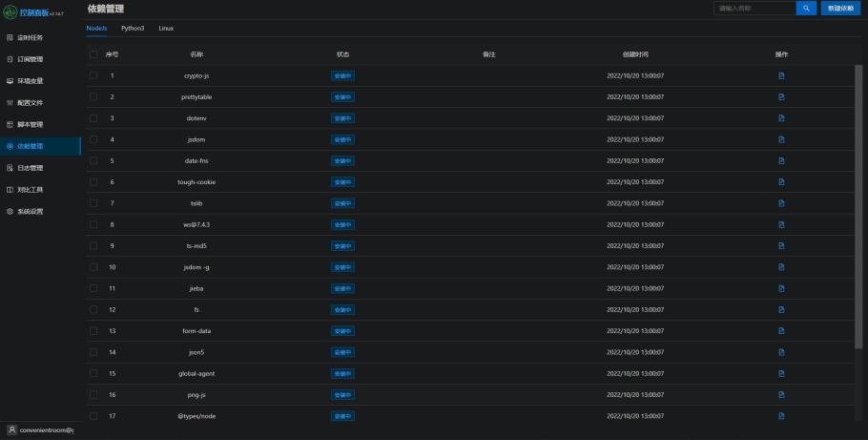Click the magnifier search button
868x440 pixels.
pyautogui.click(x=806, y=8)
